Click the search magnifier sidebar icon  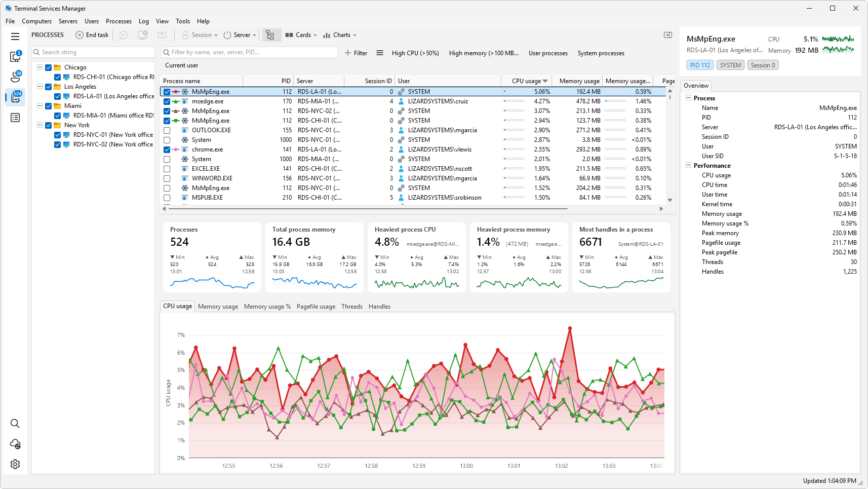[15, 424]
